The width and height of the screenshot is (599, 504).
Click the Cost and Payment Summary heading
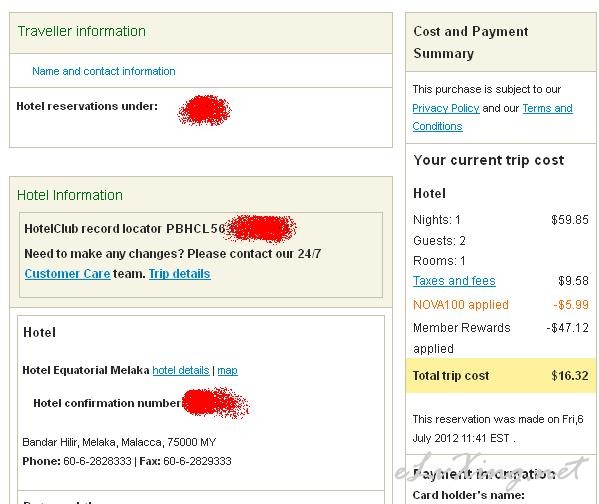click(x=471, y=42)
